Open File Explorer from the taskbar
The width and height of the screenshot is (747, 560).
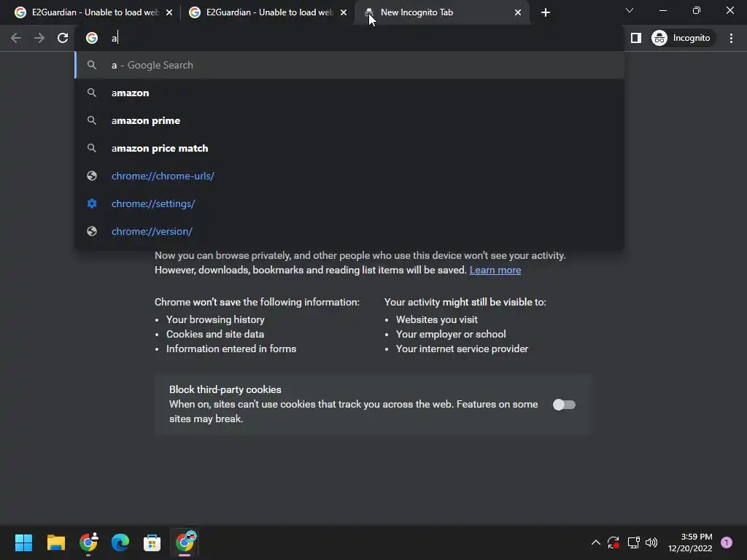[x=55, y=542]
